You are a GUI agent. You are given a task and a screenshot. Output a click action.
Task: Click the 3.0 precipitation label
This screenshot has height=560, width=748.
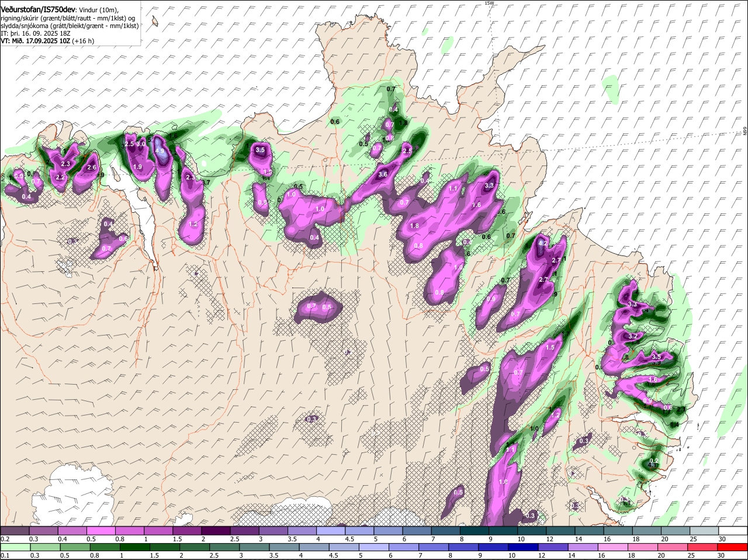141,144
